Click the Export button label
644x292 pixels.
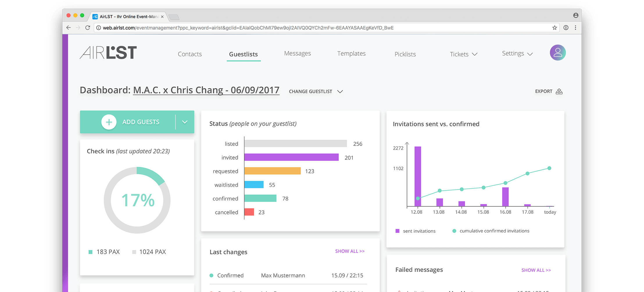(x=543, y=91)
